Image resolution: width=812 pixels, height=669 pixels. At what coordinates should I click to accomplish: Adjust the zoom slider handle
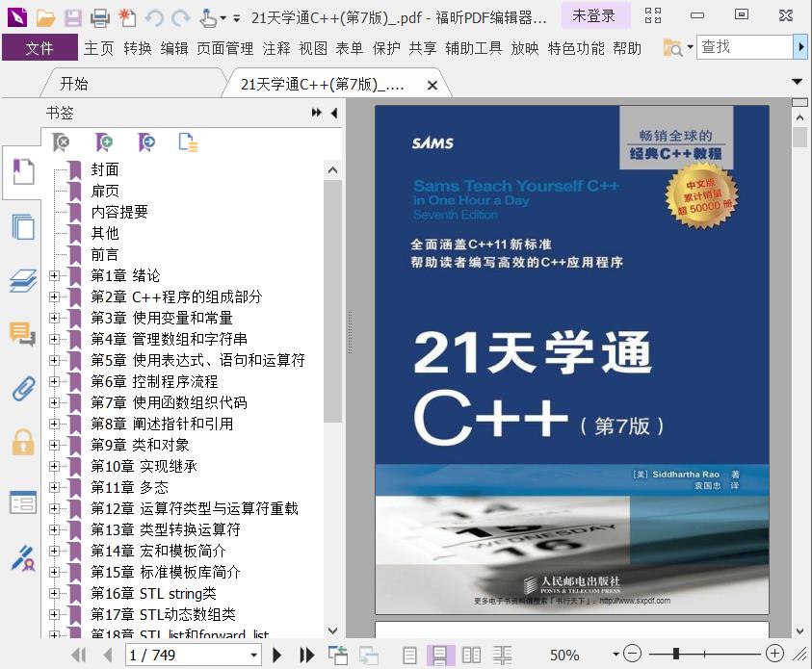click(x=676, y=654)
